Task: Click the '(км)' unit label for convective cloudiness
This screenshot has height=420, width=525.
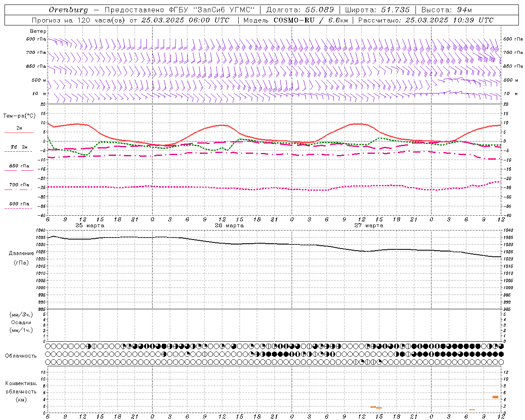Action: (x=21, y=399)
